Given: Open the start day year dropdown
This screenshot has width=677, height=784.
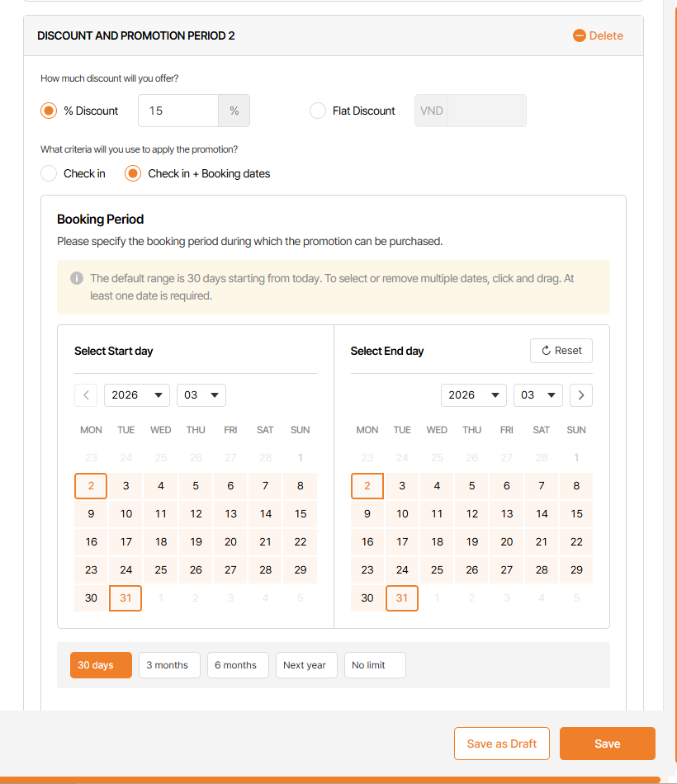Looking at the screenshot, I should coord(137,395).
